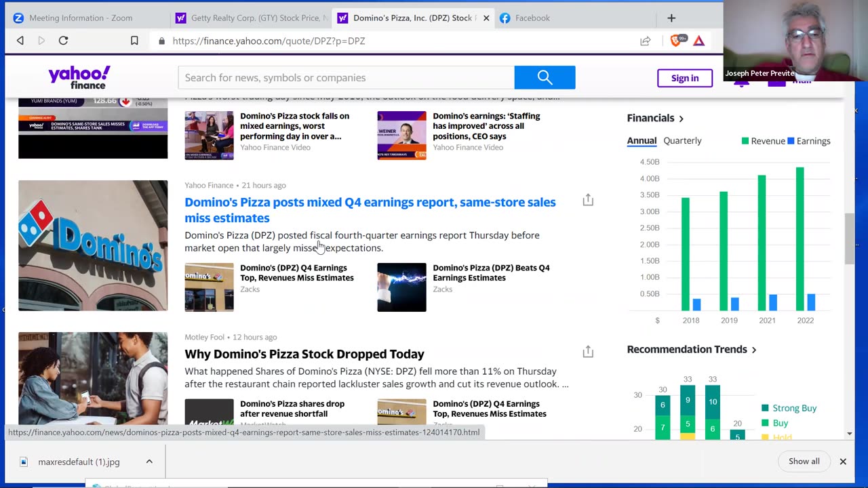
Task: Click Show all downloads button
Action: 804,462
